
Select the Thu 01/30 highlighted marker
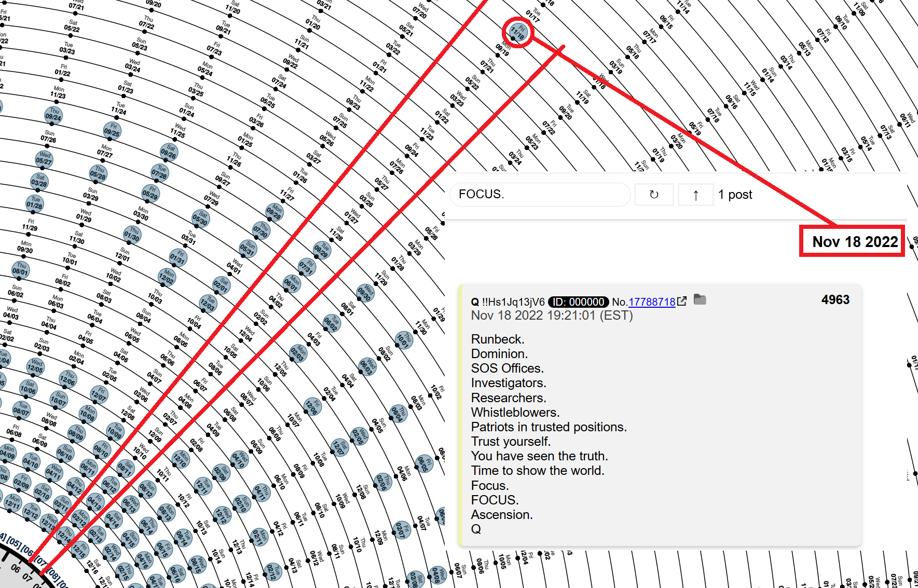pos(132,235)
